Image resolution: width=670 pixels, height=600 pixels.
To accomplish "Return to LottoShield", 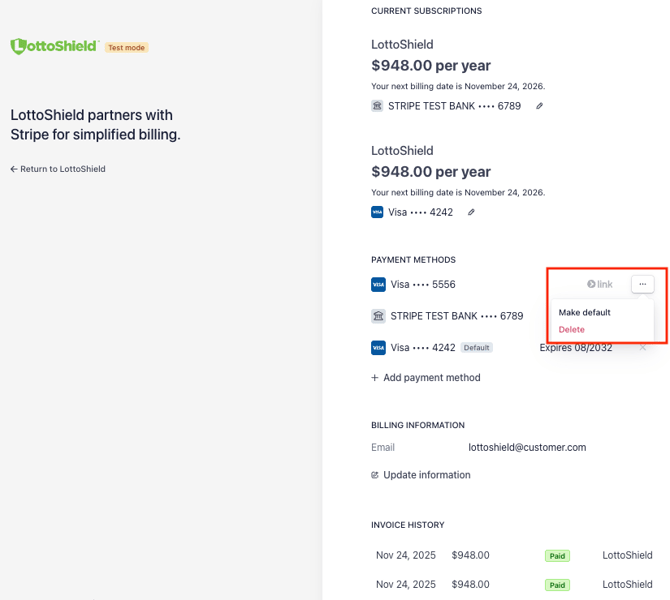I will pyautogui.click(x=58, y=169).
